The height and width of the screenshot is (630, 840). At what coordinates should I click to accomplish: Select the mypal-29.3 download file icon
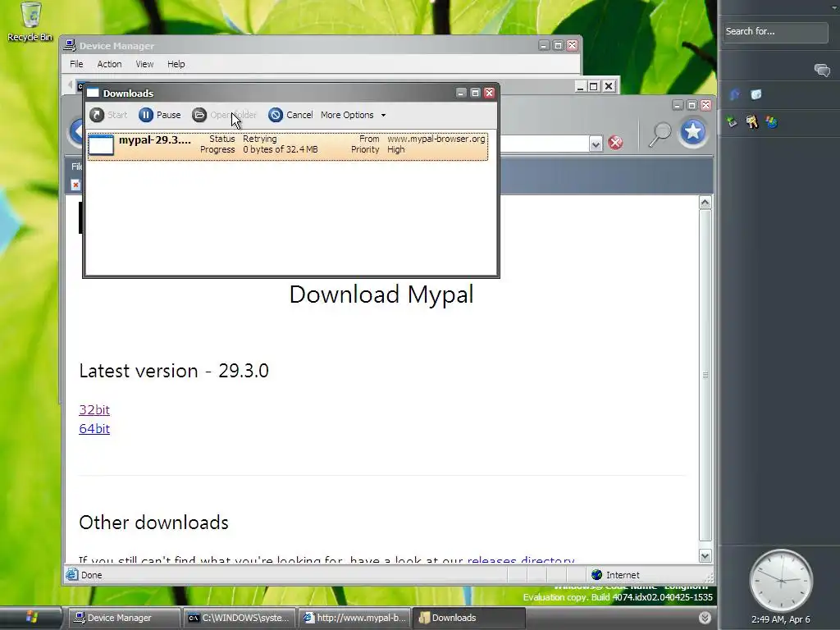tap(101, 144)
